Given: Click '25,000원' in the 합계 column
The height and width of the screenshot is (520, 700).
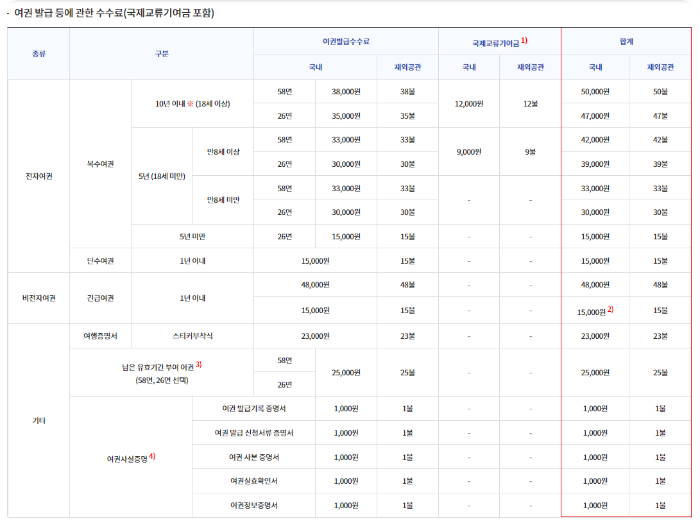Looking at the screenshot, I should 596,372.
